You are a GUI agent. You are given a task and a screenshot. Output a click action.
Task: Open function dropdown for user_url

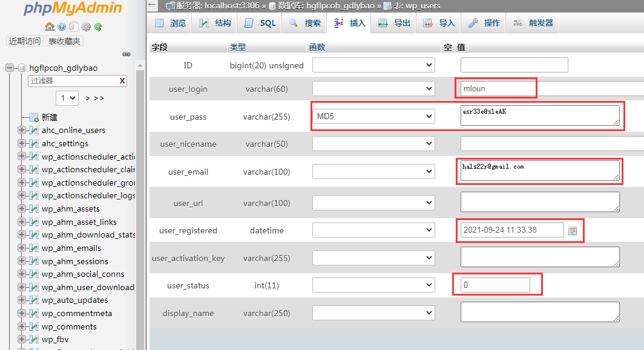point(373,203)
